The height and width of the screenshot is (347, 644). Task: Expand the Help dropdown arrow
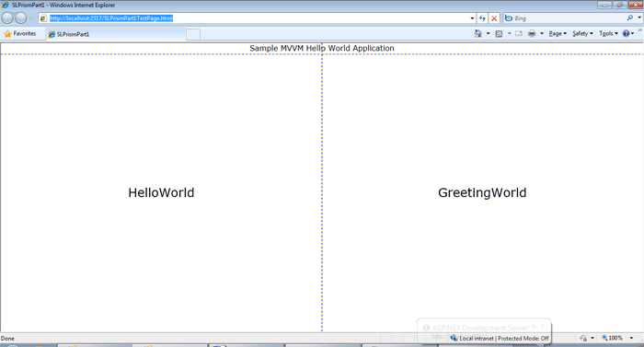pos(633,34)
